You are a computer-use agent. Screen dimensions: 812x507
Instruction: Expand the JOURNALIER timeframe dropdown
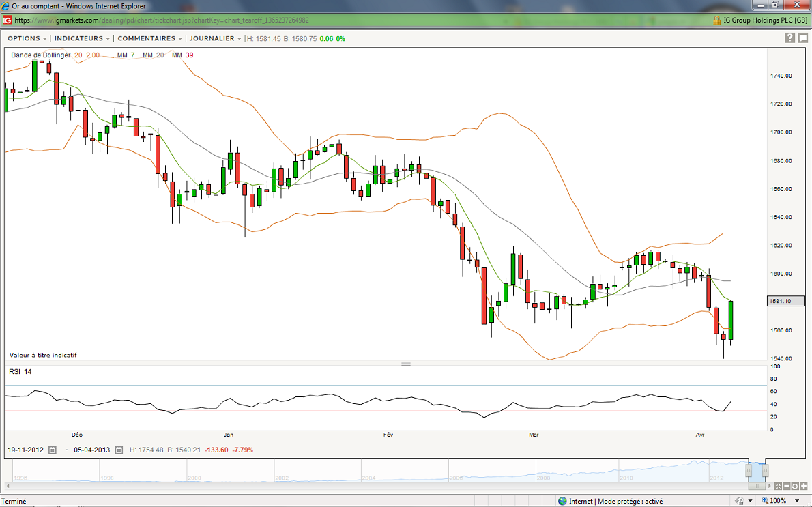pos(216,38)
